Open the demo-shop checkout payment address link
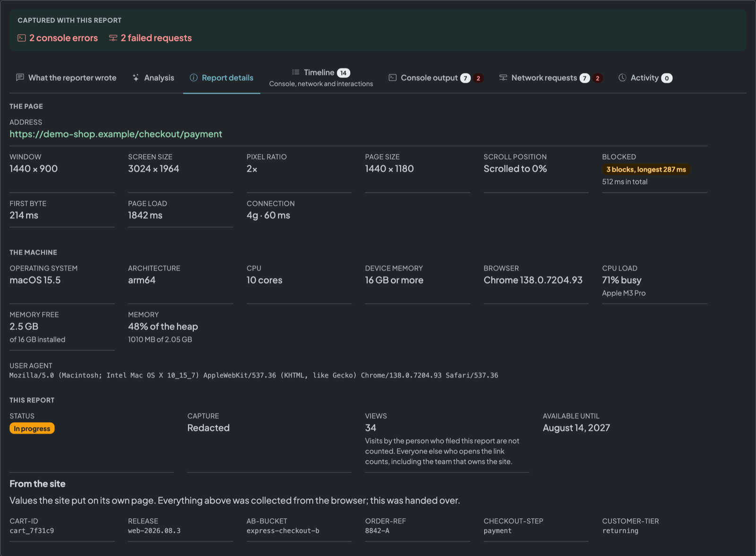This screenshot has width=756, height=556. (x=116, y=134)
